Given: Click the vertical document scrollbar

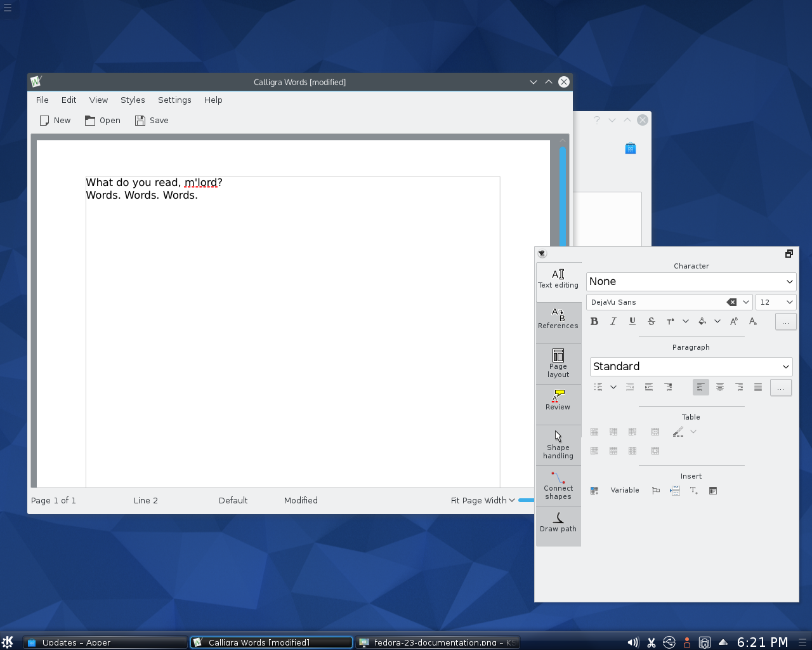Looking at the screenshot, I should click(x=563, y=197).
